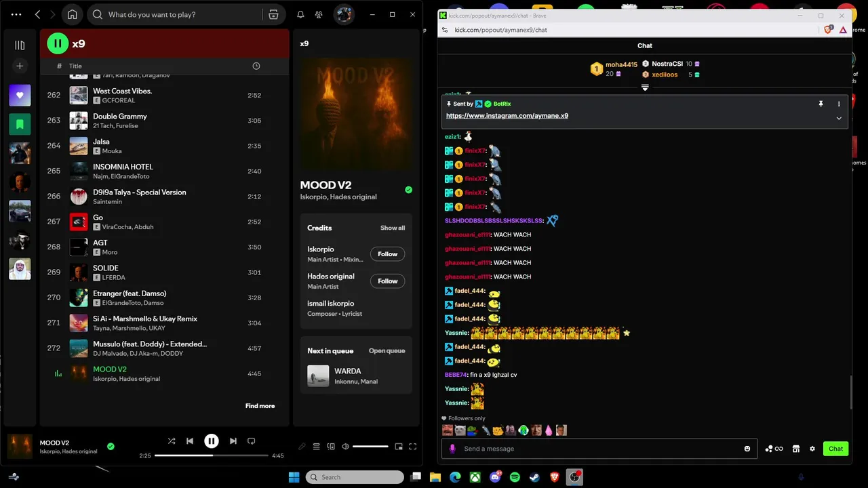Open the Spotify profile avatar menu

pos(344,14)
